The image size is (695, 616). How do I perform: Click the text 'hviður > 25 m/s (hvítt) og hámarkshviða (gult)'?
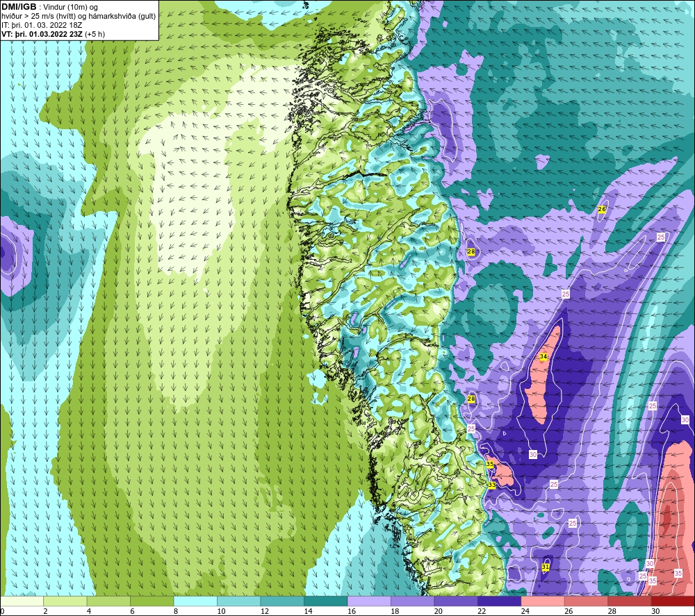coord(79,17)
